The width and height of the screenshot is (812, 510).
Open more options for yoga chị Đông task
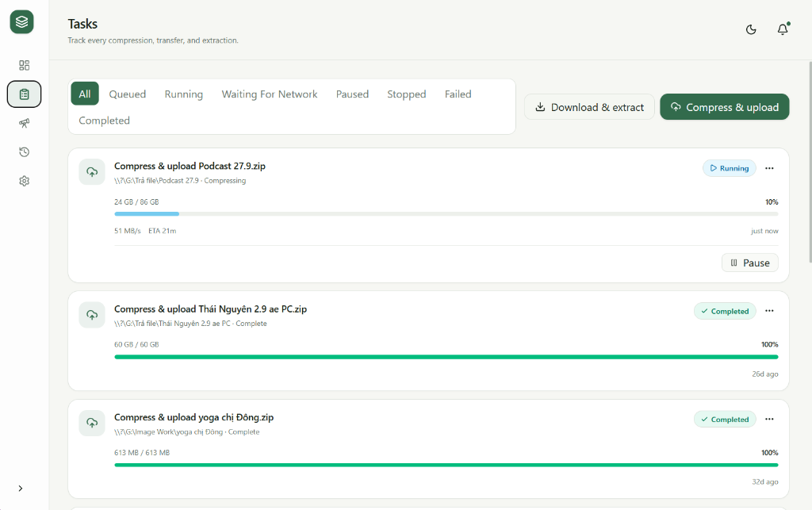tap(769, 420)
